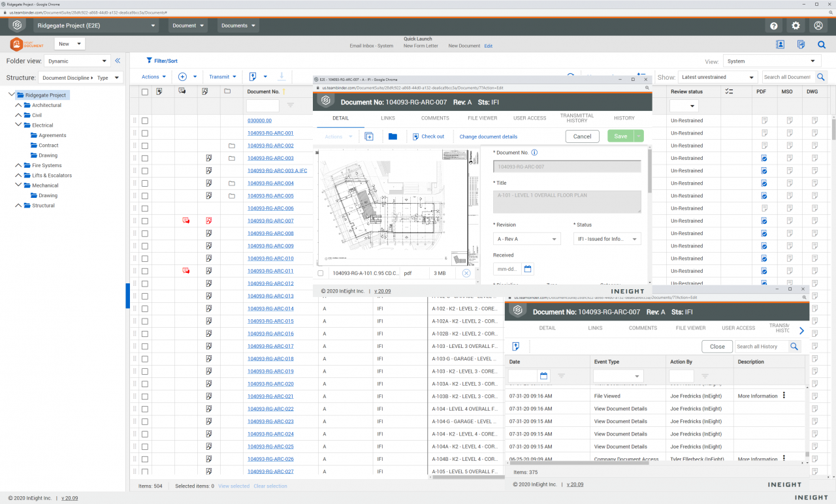Open the FILE VIEWER tab in history window
This screenshot has height=504, width=836.
click(x=690, y=328)
